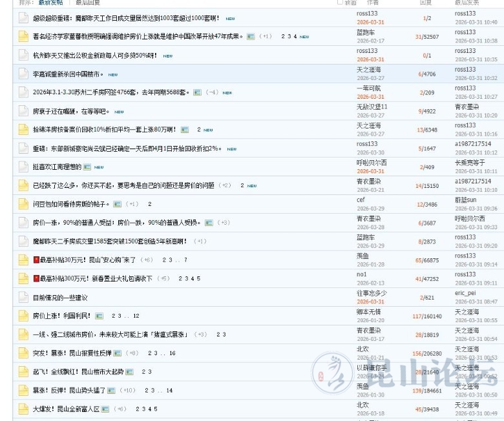
Task: Open page 12 of 房价上涨！利国利民！ thread
Action: (136, 316)
